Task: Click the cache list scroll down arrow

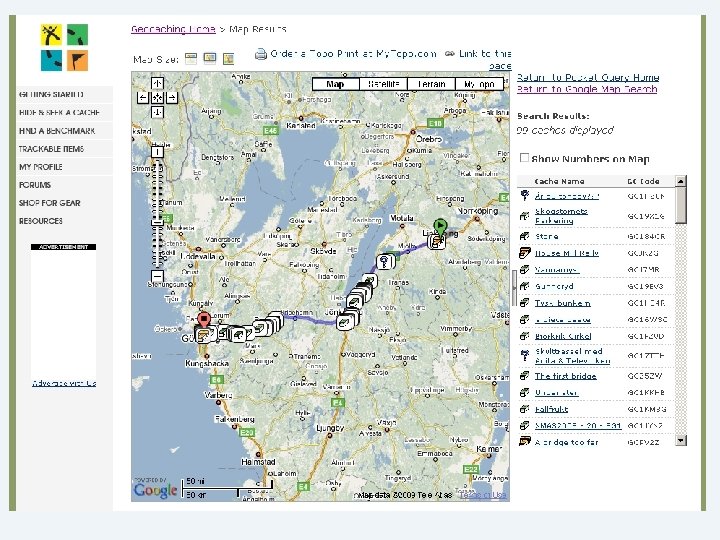Action: click(x=681, y=440)
